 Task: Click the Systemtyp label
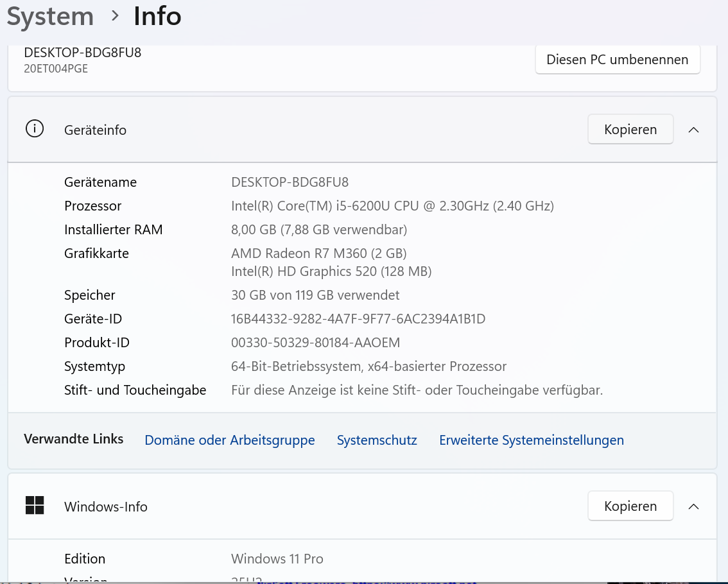(95, 366)
